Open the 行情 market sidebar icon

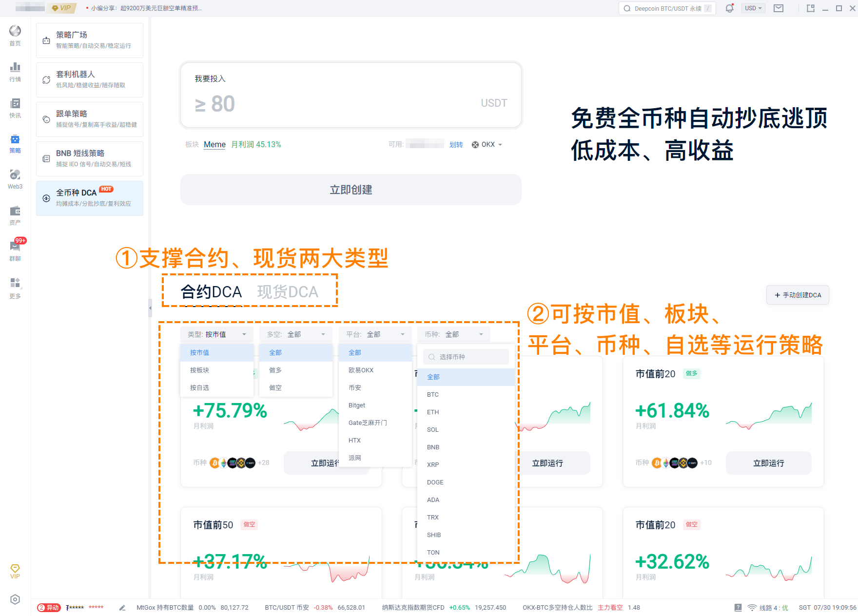[15, 72]
